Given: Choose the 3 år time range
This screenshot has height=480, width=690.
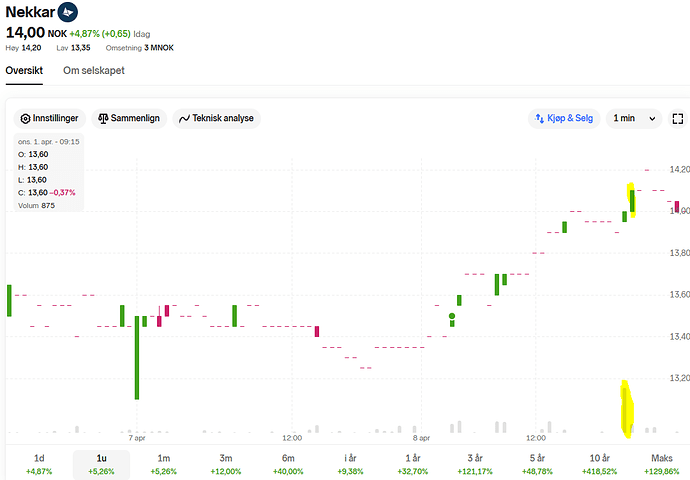Looking at the screenshot, I should [475, 464].
